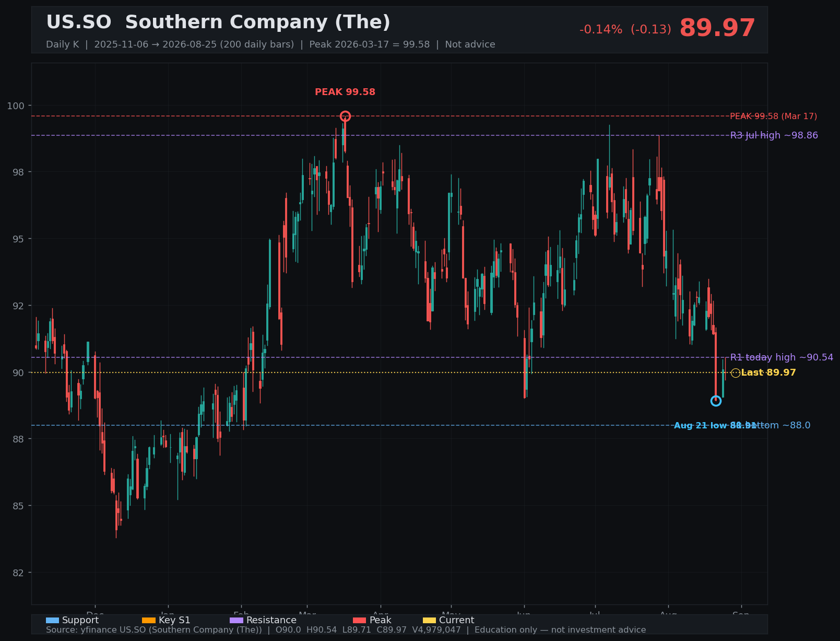This screenshot has width=840, height=641.
Task: Click the 'Support' legend label
Action: click(80, 621)
